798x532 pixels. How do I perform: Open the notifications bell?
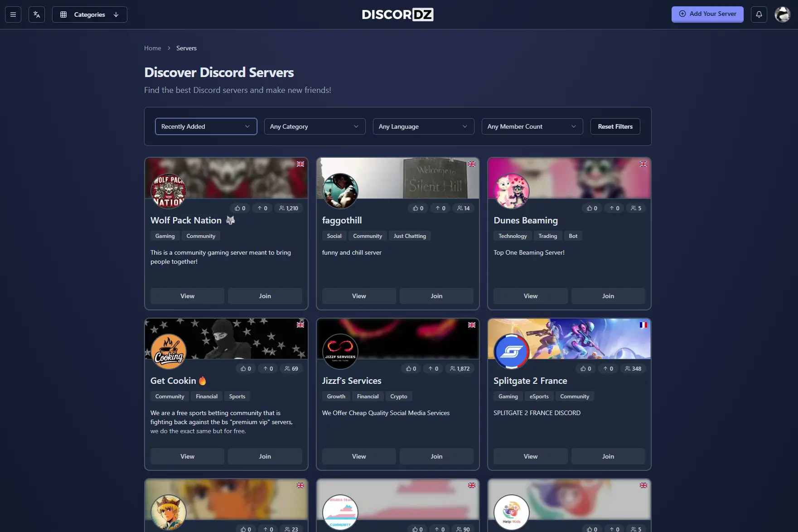click(x=759, y=15)
